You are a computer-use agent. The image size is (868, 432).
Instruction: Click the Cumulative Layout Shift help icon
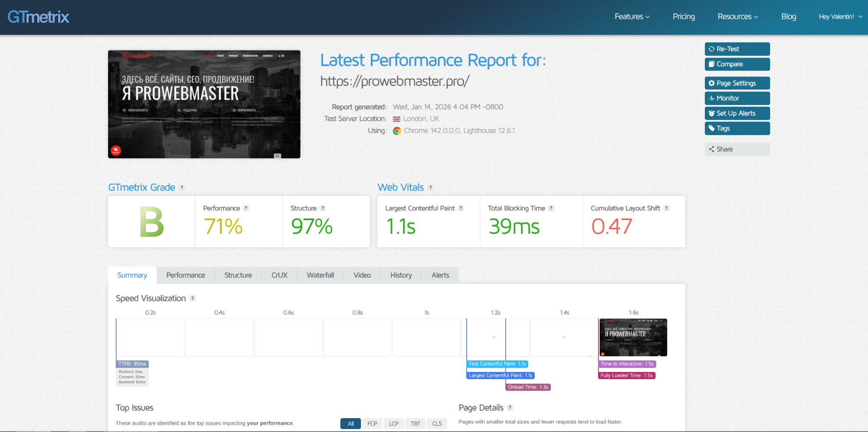pyautogui.click(x=667, y=208)
